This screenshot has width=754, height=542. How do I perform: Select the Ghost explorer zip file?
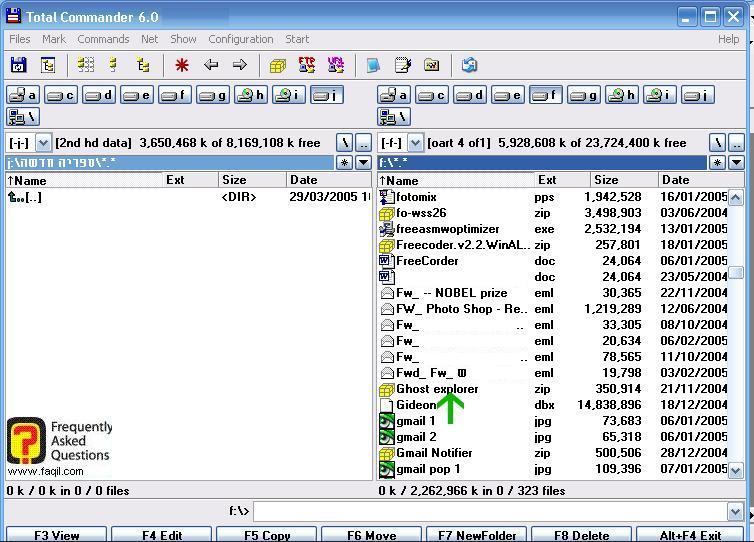click(436, 389)
